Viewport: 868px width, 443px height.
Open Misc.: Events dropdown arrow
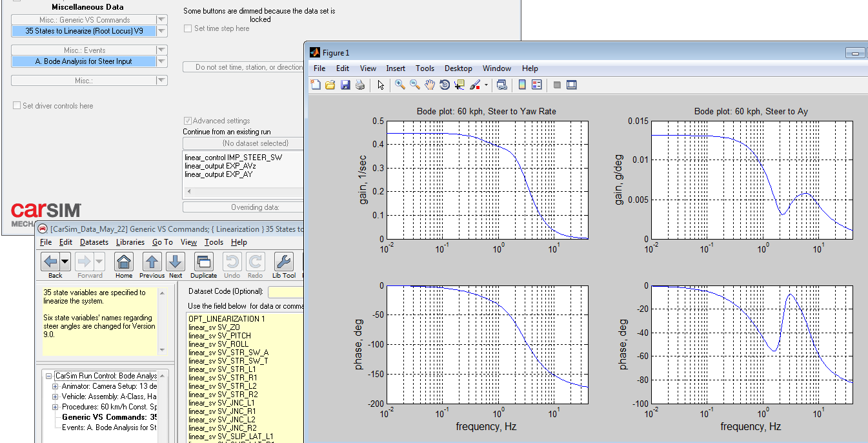point(162,50)
